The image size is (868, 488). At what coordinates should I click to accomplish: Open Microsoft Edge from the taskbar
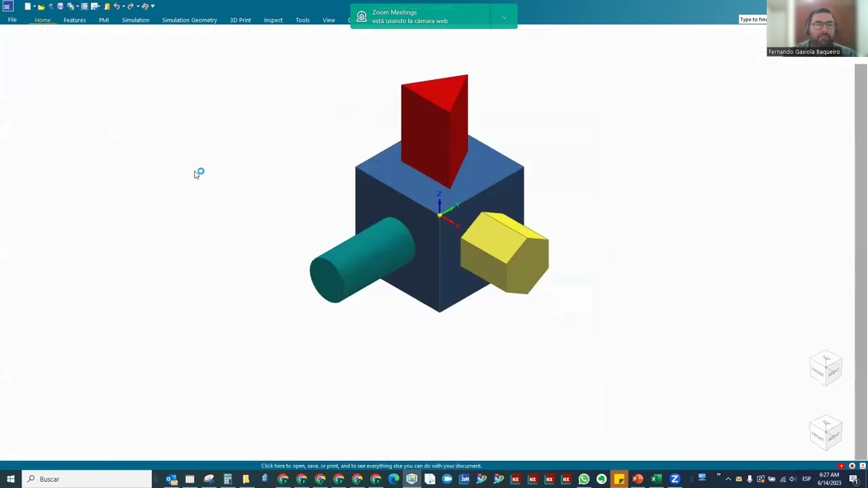tap(394, 479)
